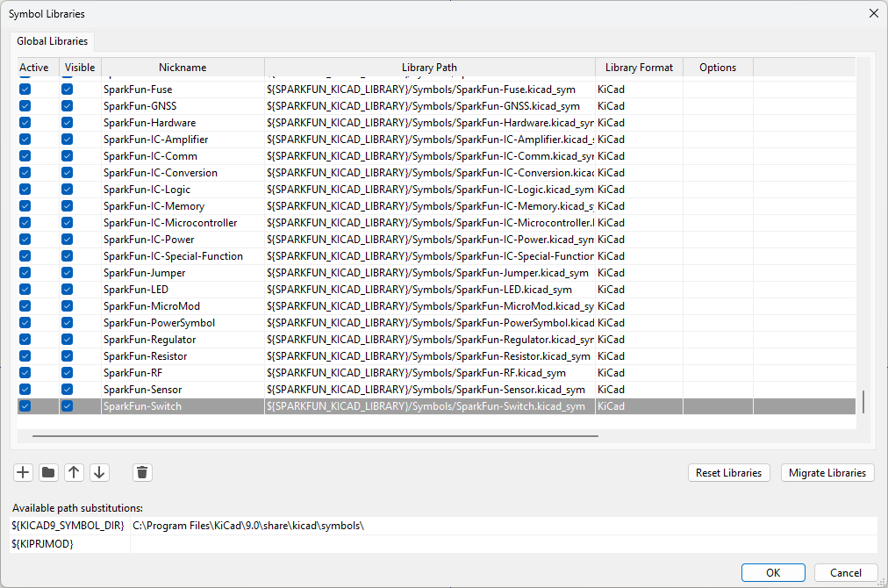Click SparkFun-Switch.kicad_sym library path cell
Screen dimensions: 888x588
pos(429,406)
